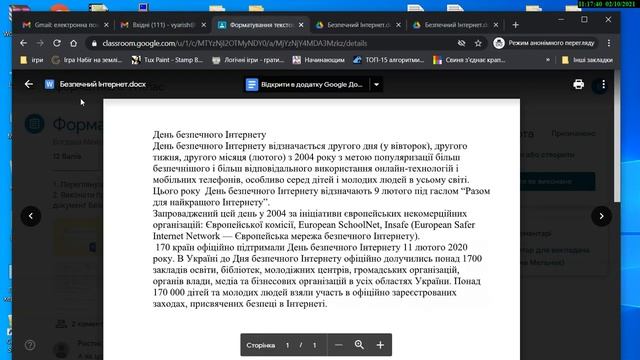The height and width of the screenshot is (360, 640).
Task: Open document in Google Docs app
Action: point(307,84)
